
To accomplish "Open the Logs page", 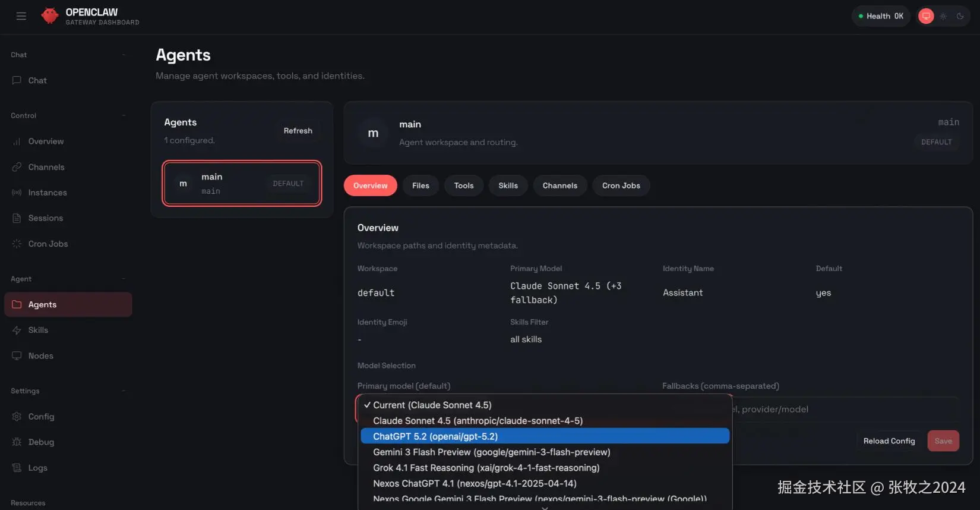I will pos(68,468).
